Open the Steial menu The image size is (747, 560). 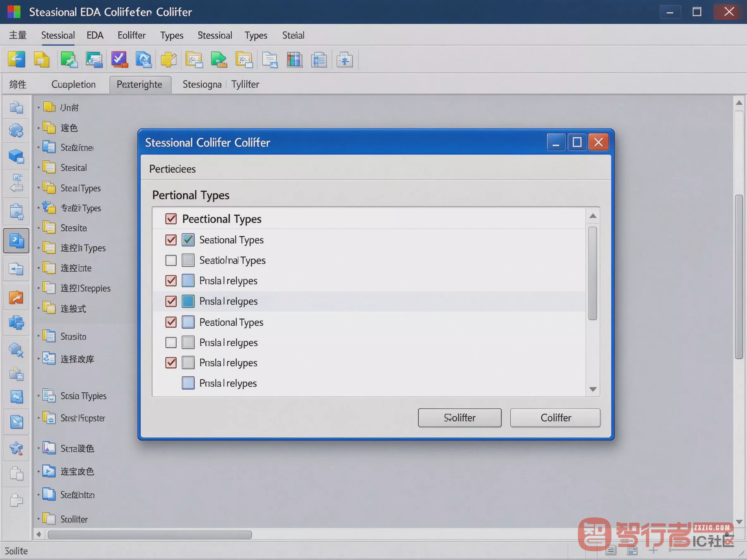point(293,35)
